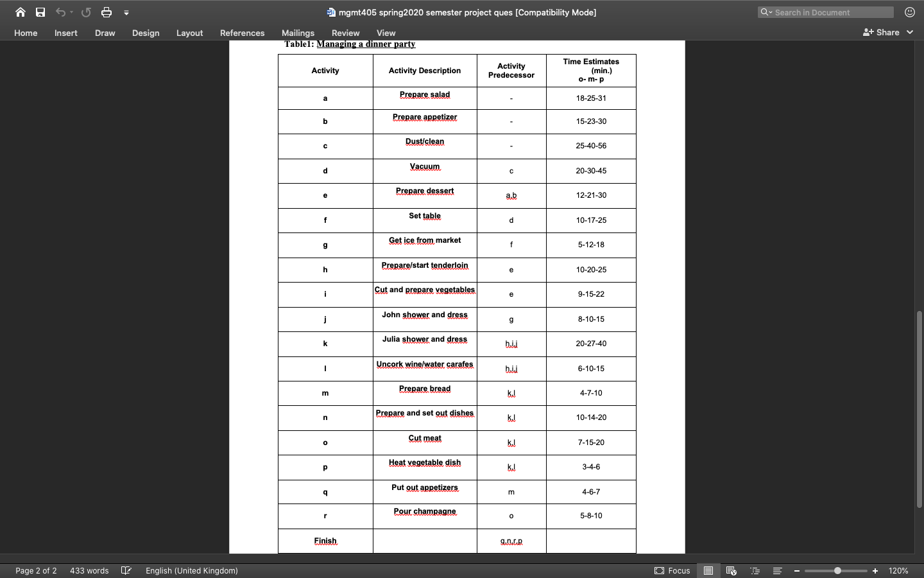This screenshot has height=578, width=924.
Task: Click the time estimate '25-40-56'
Action: coord(591,146)
